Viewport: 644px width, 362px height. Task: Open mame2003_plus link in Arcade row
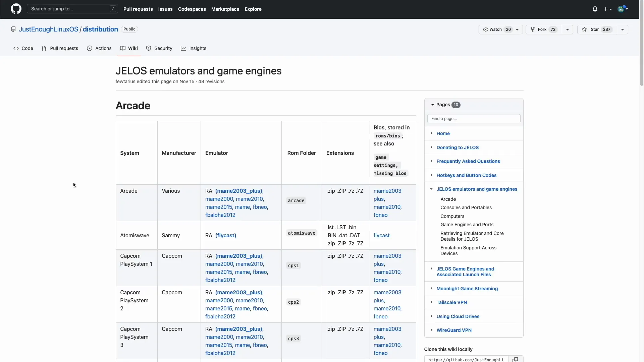238,191
